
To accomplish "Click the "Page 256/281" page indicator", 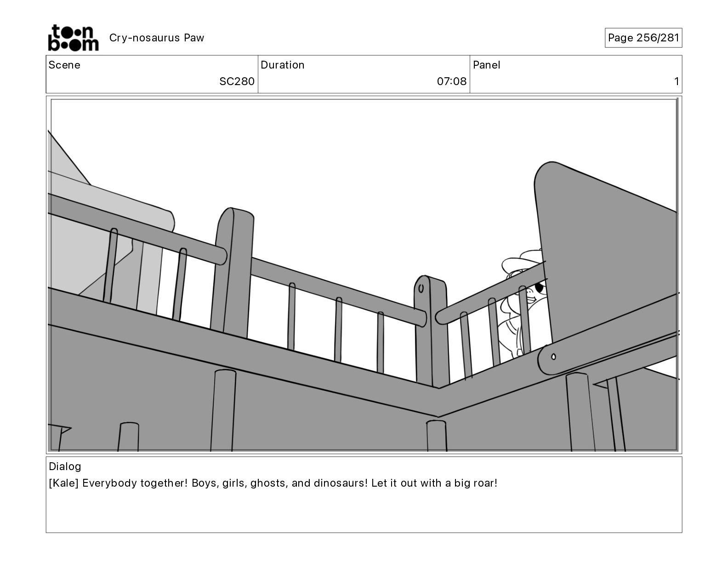I will pyautogui.click(x=643, y=38).
